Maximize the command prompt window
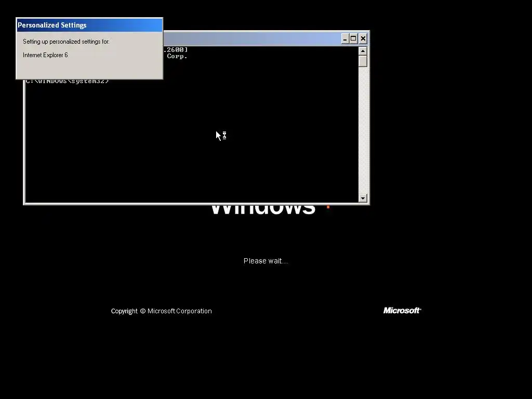 pyautogui.click(x=353, y=38)
